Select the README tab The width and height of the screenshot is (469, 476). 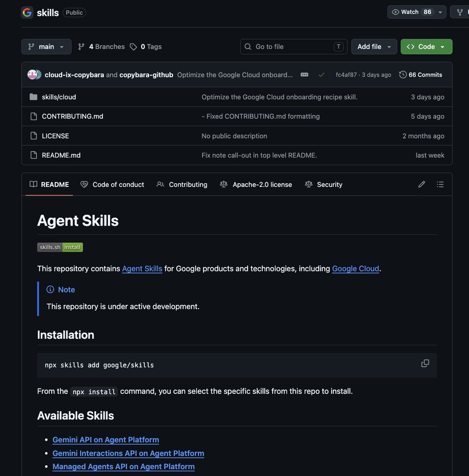pyautogui.click(x=49, y=184)
